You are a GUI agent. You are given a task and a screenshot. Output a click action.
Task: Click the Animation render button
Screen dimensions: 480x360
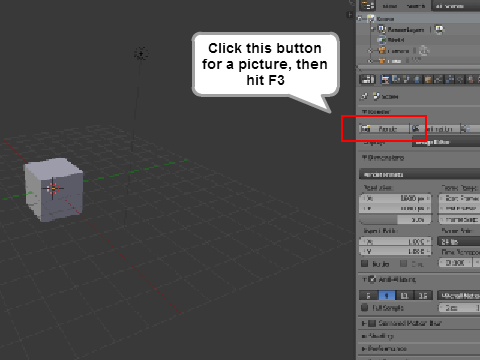coord(434,128)
